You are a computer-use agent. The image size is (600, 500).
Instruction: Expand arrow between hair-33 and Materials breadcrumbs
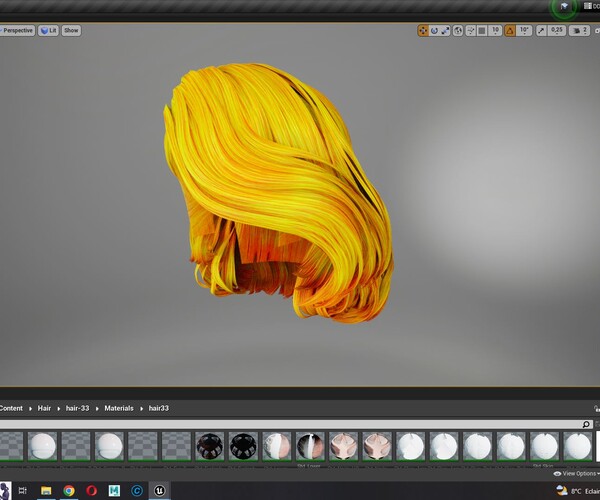(97, 409)
